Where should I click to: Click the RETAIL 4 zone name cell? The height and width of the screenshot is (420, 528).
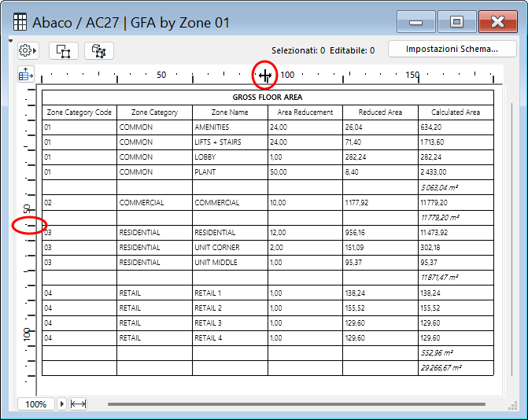point(230,338)
